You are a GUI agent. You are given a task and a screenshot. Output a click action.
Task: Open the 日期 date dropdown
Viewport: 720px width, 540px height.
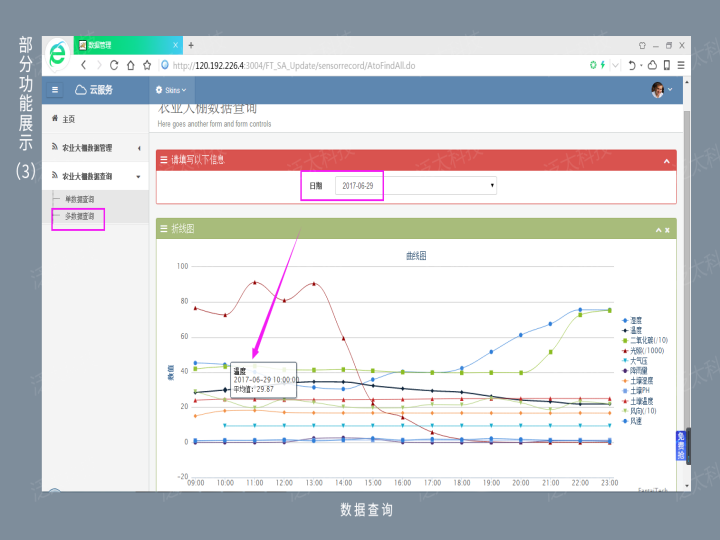click(x=417, y=185)
